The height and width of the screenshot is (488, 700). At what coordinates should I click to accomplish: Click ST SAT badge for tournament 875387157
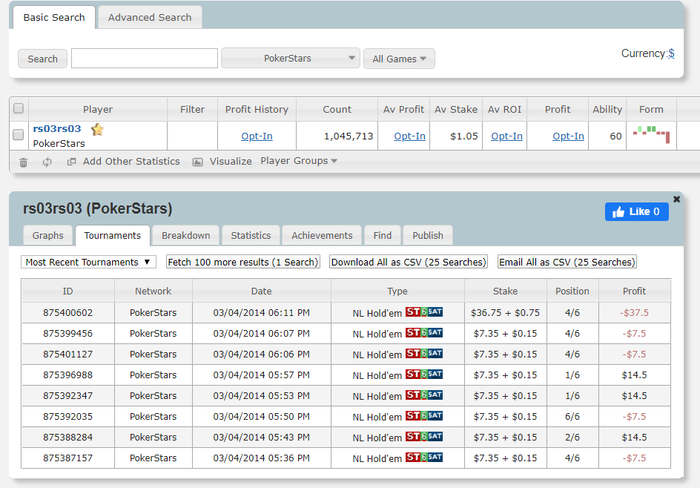[x=424, y=457]
